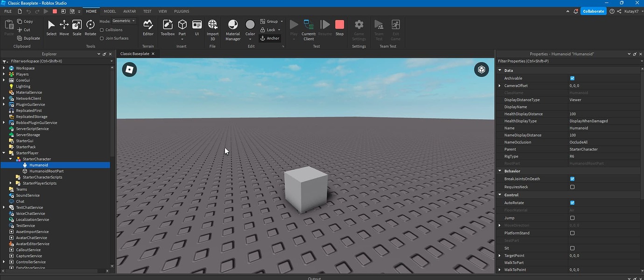644x280 pixels.
Task: Open the PLUGINS ribbon tab
Action: coord(181,11)
